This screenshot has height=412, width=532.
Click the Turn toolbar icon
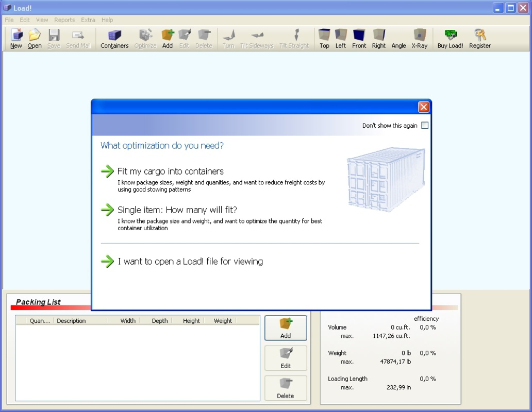228,39
